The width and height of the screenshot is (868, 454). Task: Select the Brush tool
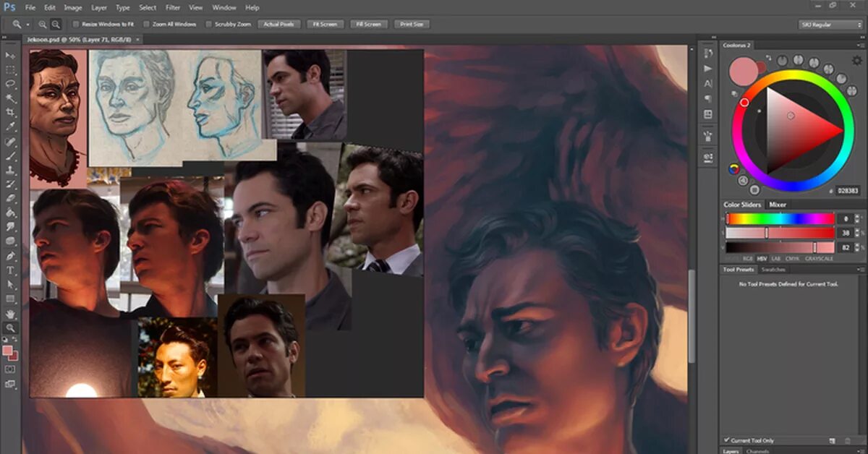[x=10, y=155]
